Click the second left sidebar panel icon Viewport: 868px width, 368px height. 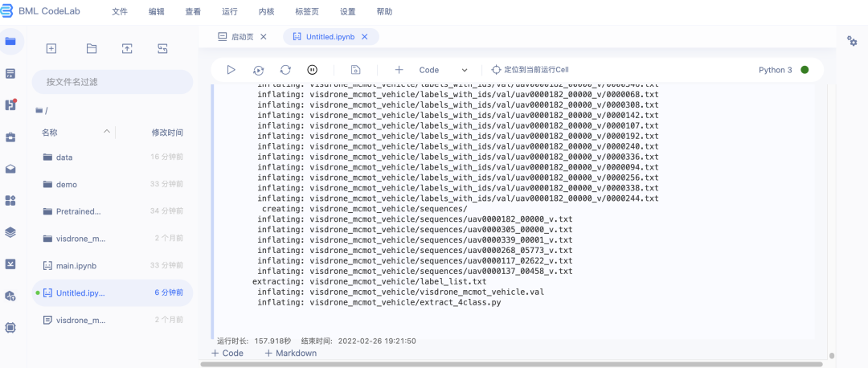pos(10,74)
